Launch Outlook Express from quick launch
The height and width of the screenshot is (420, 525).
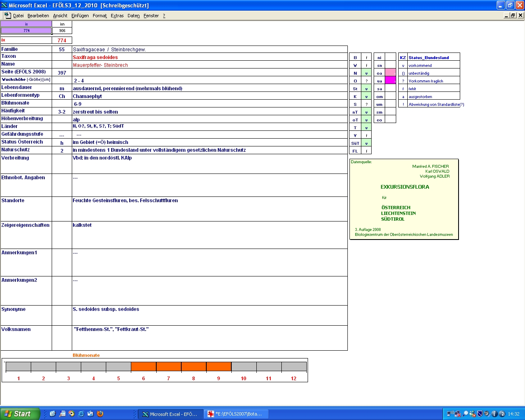click(x=90, y=414)
